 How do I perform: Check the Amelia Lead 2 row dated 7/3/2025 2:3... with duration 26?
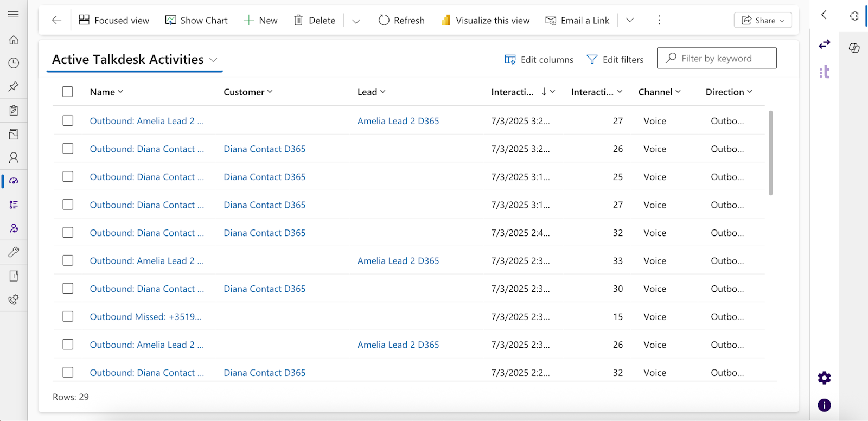[x=68, y=344]
